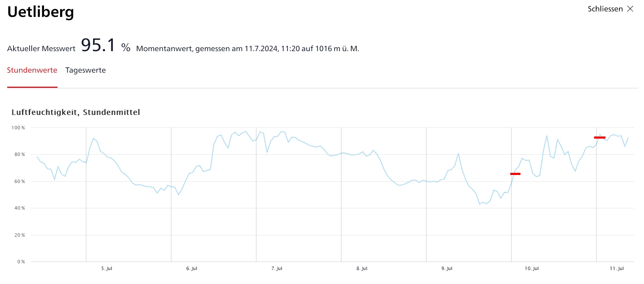Click the 60 % y-axis label
This screenshot has width=644, height=284.
point(20,181)
